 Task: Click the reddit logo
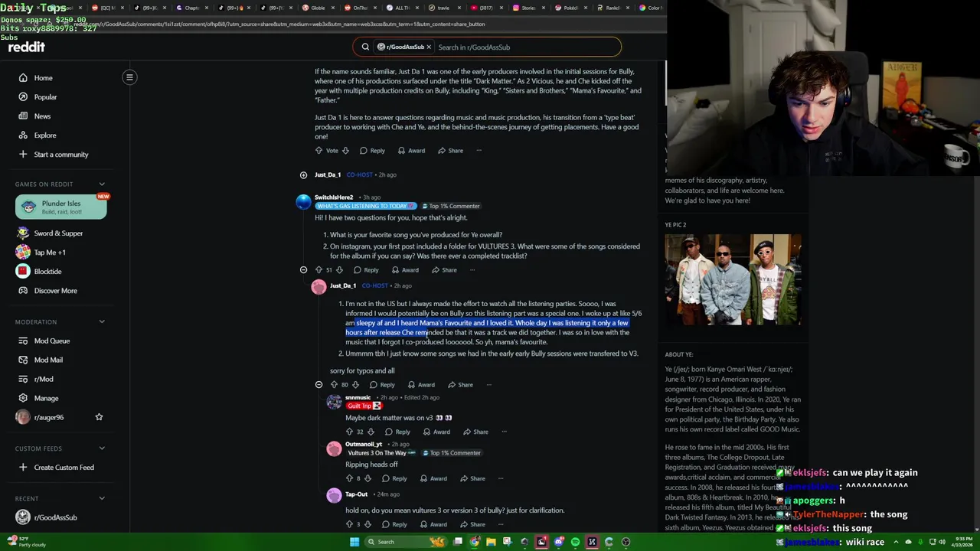(27, 47)
